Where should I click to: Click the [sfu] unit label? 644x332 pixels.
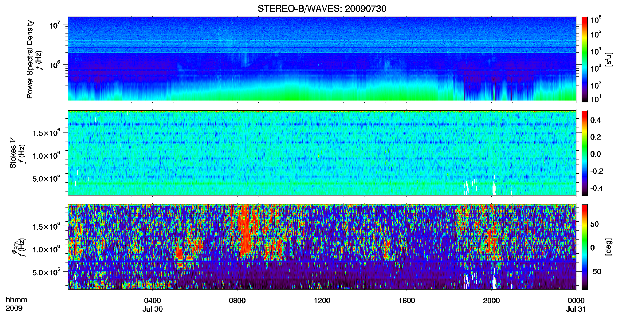tap(609, 59)
